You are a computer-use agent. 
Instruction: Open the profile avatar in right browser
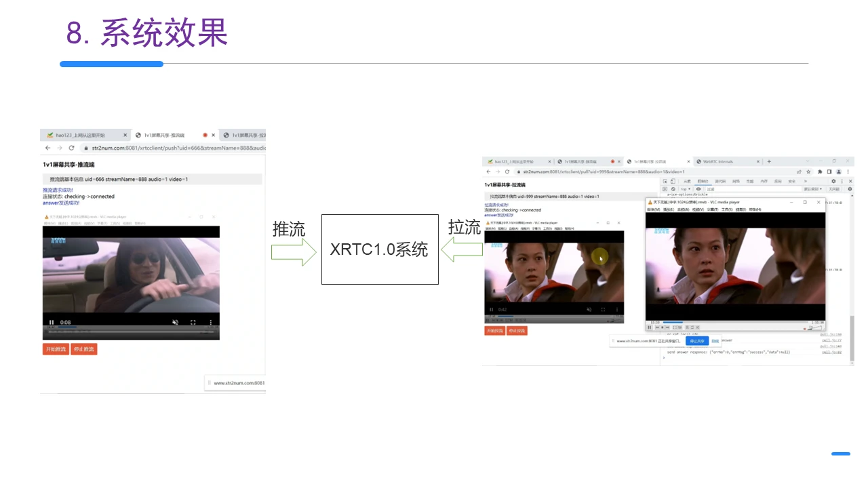pos(839,171)
